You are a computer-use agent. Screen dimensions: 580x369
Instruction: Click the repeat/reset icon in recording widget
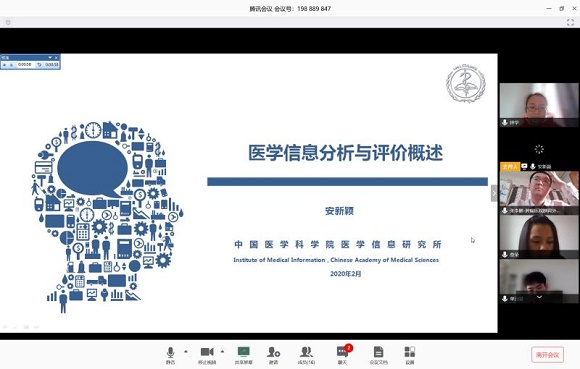pyautogui.click(x=39, y=65)
